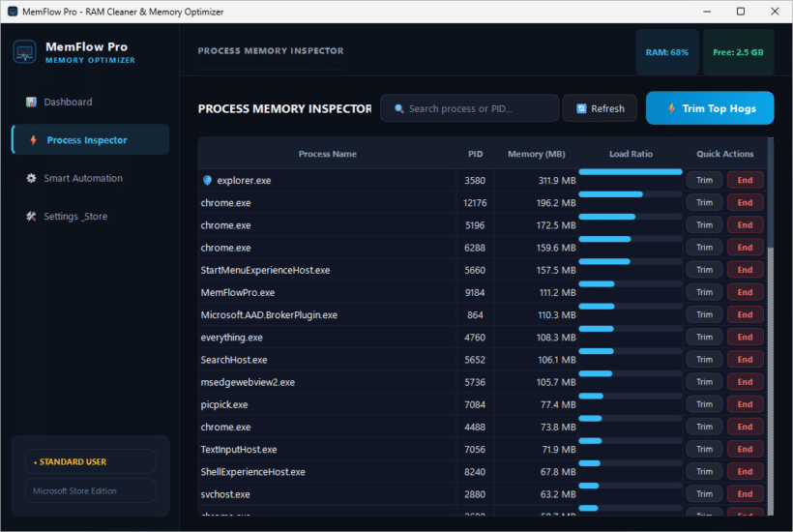Click the magnifier icon in search box
793x532 pixels.
399,108
